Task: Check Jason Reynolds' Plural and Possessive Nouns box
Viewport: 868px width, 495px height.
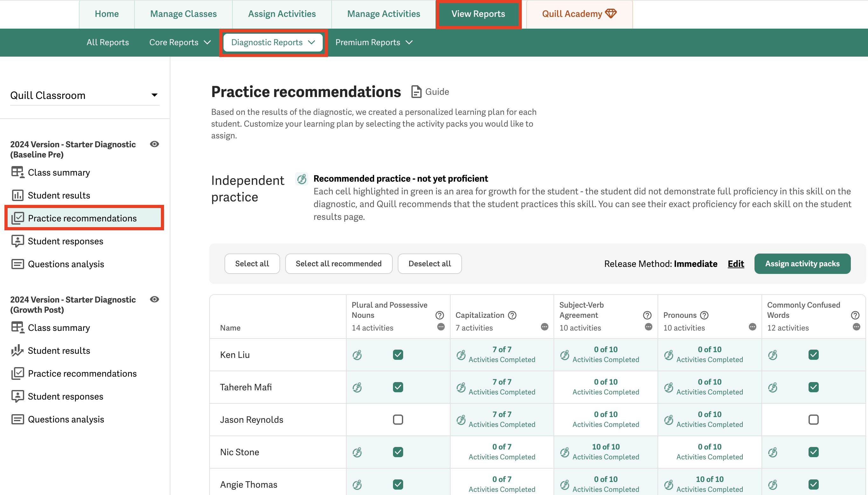Action: pyautogui.click(x=398, y=420)
